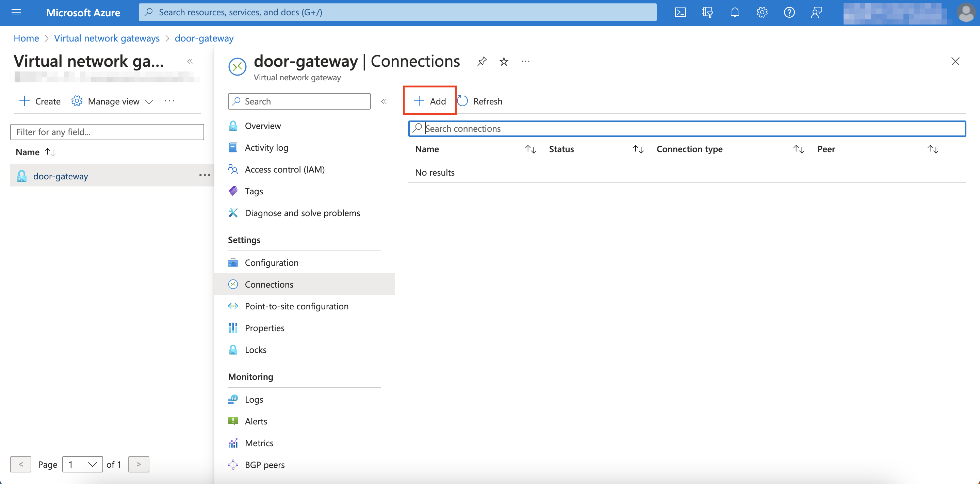Pin the Connections view to dashboard
The width and height of the screenshot is (980, 484).
click(x=481, y=61)
